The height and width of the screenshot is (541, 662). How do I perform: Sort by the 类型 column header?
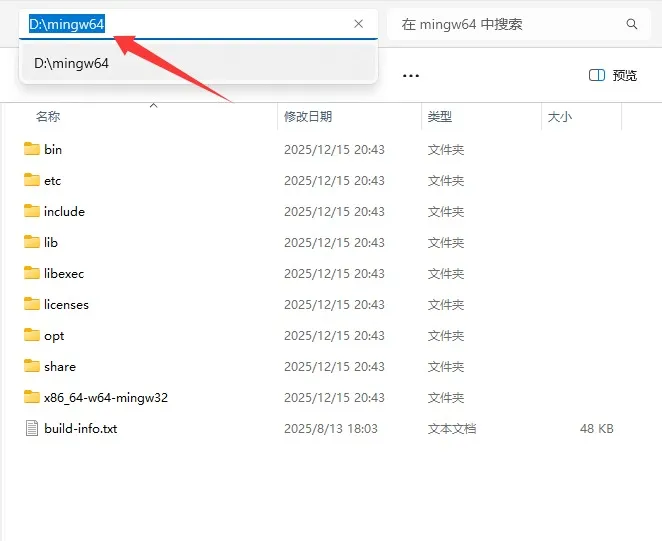pyautogui.click(x=440, y=116)
